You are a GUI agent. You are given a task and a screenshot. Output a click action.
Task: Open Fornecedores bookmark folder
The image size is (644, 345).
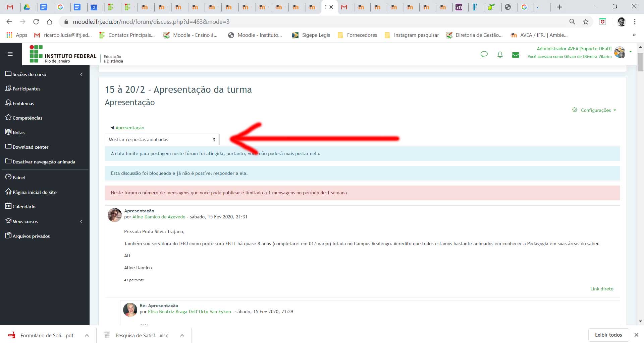coord(357,35)
